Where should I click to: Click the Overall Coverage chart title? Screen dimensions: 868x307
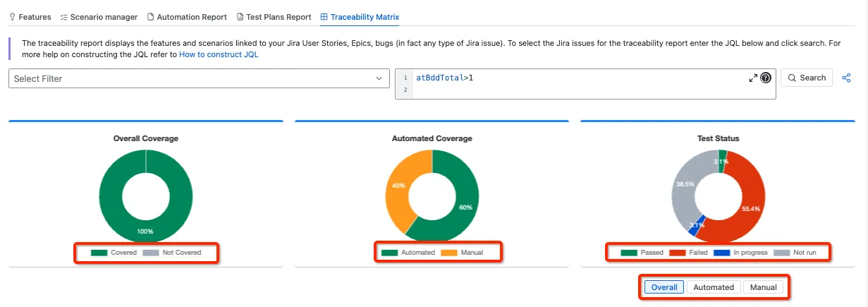(146, 138)
